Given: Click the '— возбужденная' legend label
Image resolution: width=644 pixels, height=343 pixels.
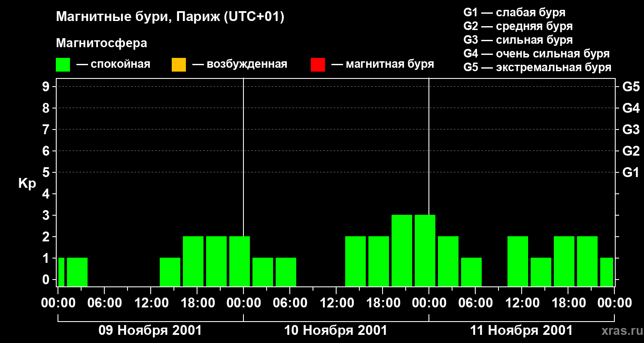Looking at the screenshot, I should coord(240,65).
